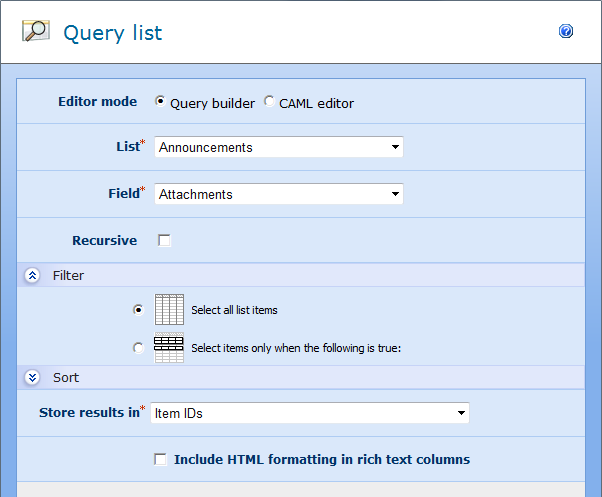
Task: Switch editor mode to CAML editor
Action: (269, 102)
